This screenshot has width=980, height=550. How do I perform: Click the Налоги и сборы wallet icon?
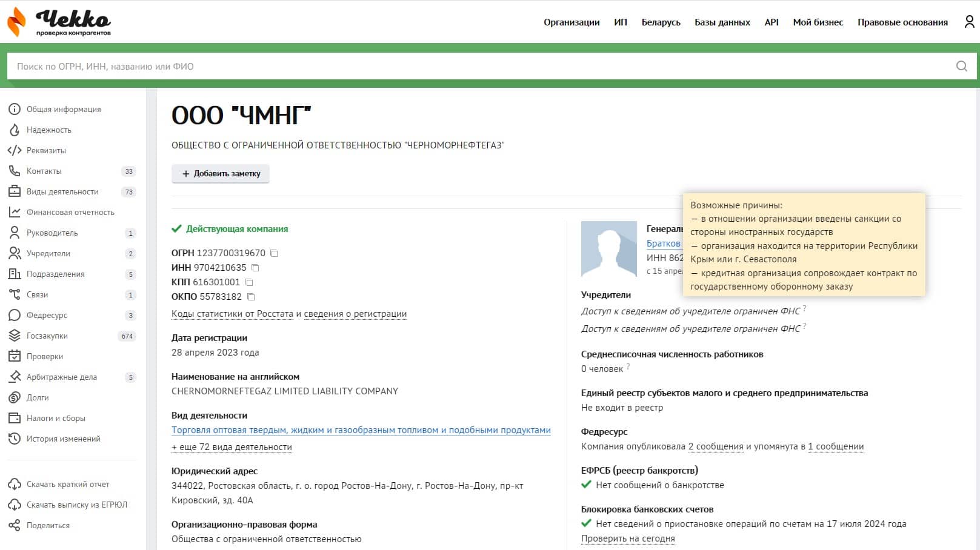coord(15,418)
